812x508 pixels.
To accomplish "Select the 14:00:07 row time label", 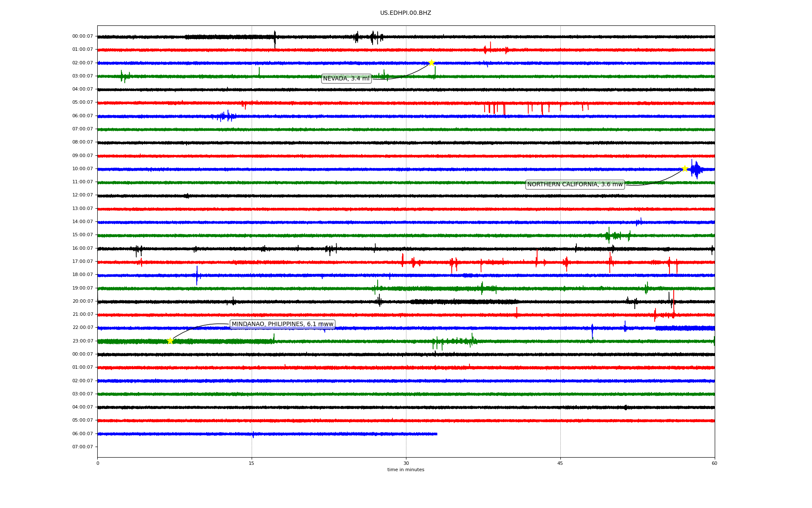I will (x=82, y=222).
